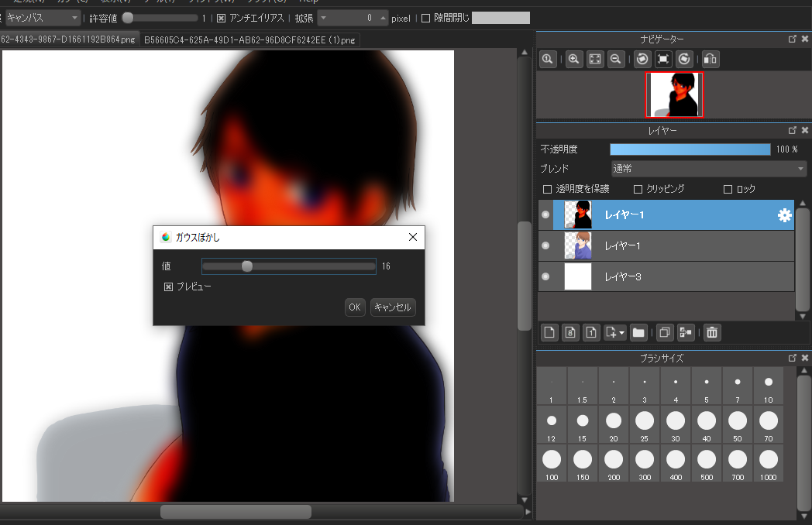Flip the canvas view horizontally
812x525 pixels.
[710, 59]
